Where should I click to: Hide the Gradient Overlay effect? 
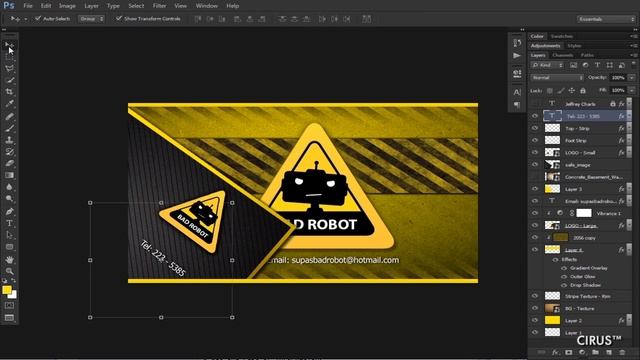tap(564, 268)
